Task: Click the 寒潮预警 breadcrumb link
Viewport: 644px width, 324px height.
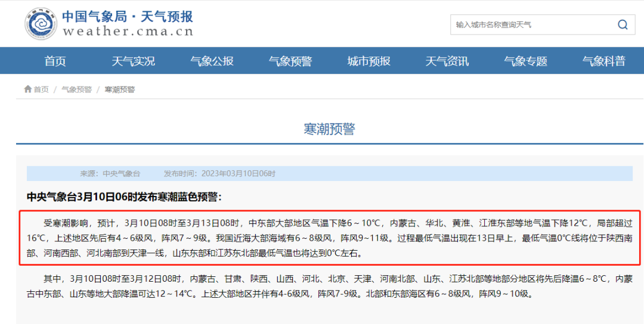Action: coord(119,89)
